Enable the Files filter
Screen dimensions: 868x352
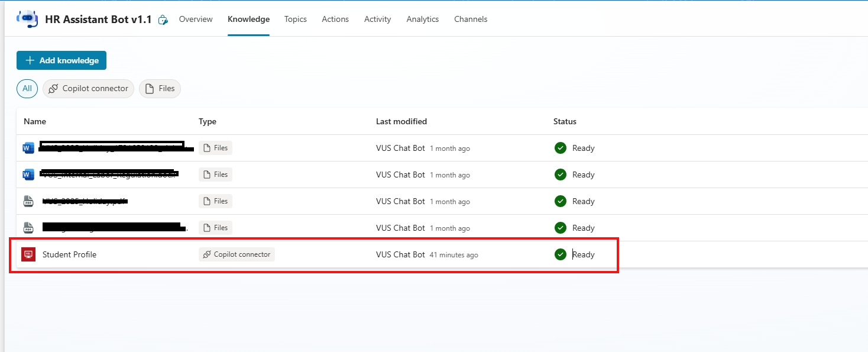pyautogui.click(x=160, y=88)
